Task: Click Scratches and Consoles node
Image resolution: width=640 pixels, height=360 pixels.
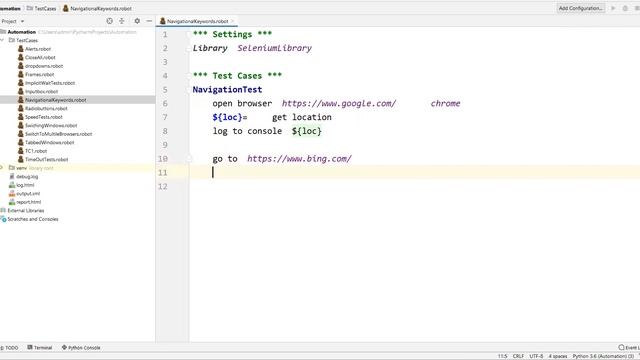Action: (33, 219)
